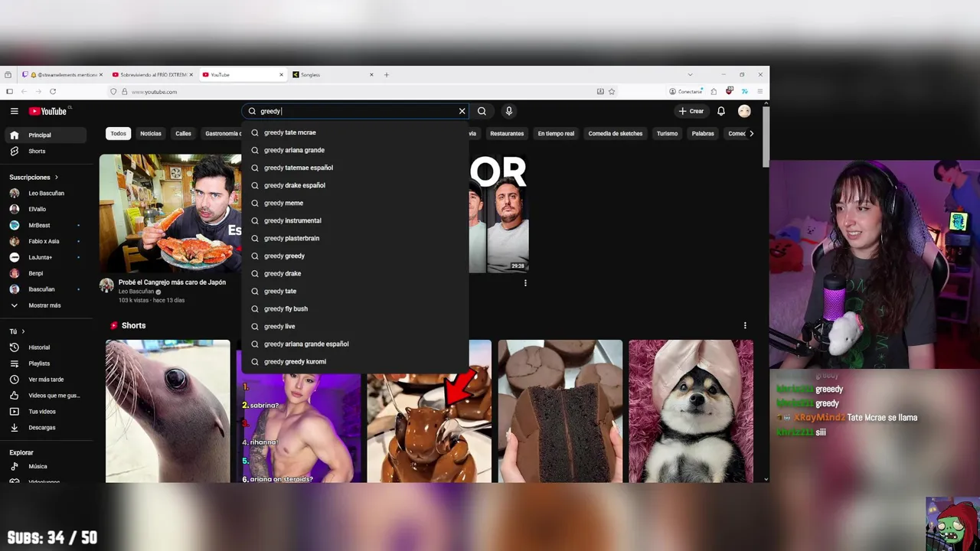This screenshot has height=551, width=980.
Task: Open the YouTube hamburger guide menu
Action: coord(14,111)
